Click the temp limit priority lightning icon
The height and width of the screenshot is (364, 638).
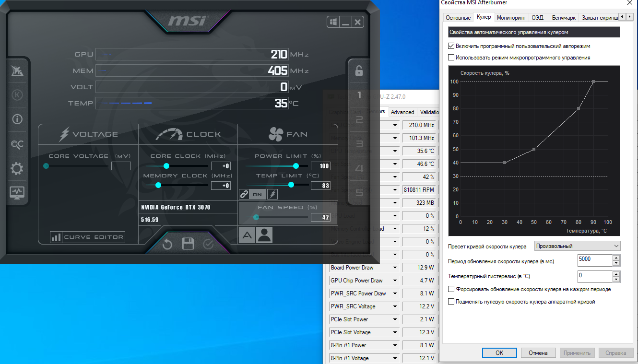272,194
